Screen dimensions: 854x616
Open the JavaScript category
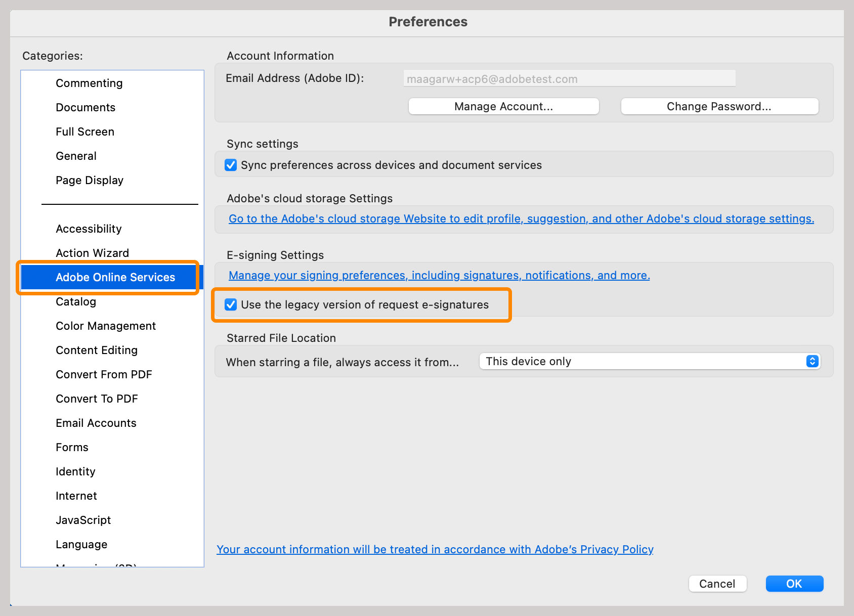83,520
